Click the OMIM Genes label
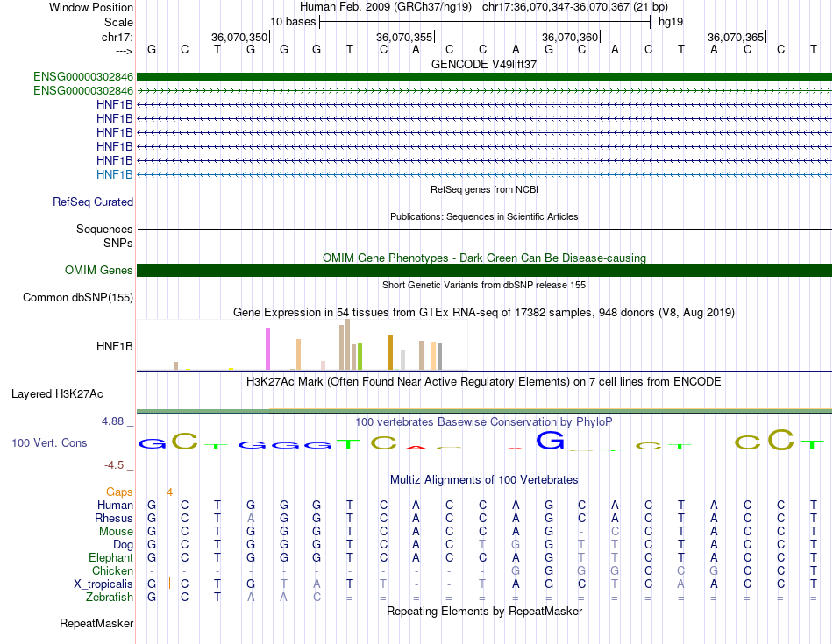Viewport: 833px width, 644px height. coord(98,270)
